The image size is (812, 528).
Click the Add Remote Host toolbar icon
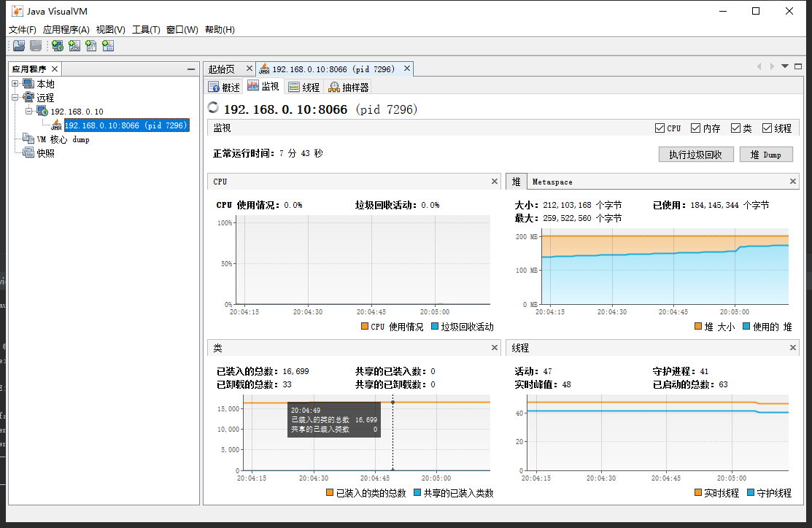(58, 46)
